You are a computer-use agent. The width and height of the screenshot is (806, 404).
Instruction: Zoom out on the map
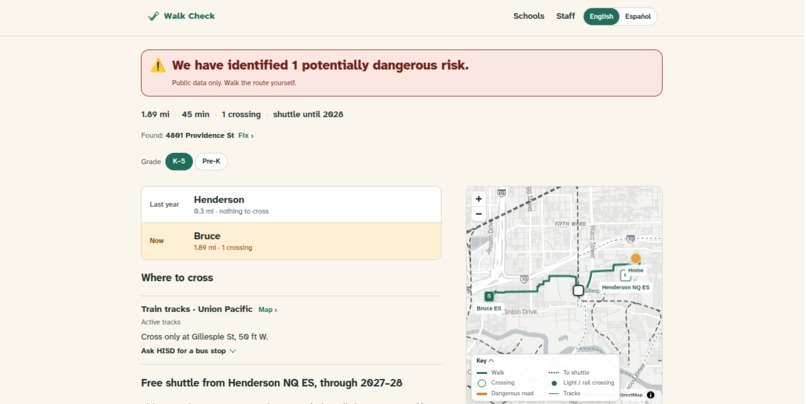(x=479, y=214)
